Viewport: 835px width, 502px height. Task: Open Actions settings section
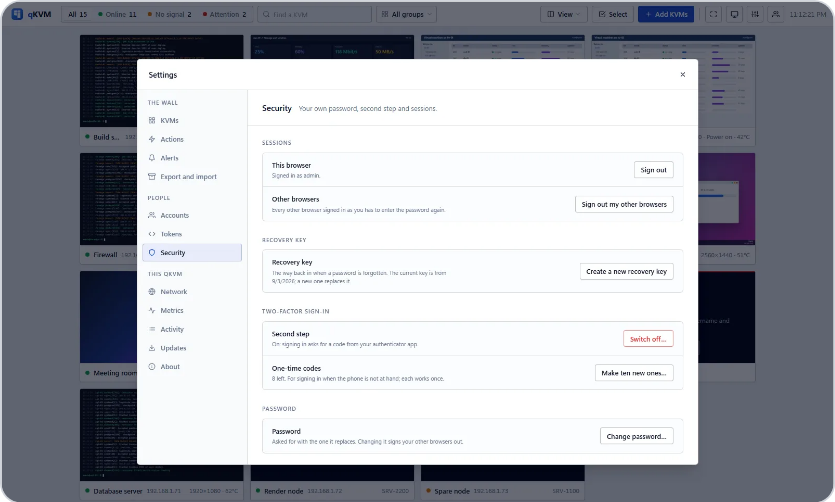point(192,139)
